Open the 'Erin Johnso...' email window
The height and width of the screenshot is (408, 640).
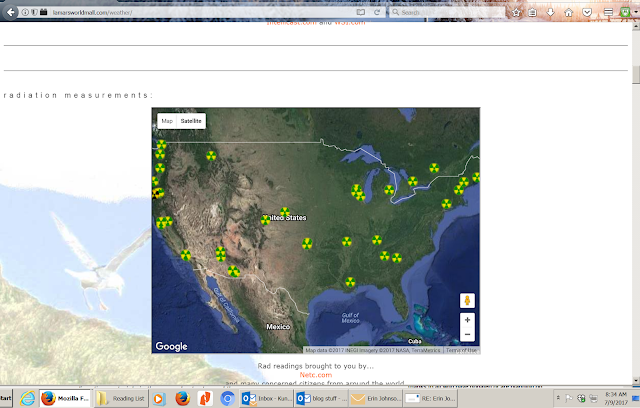point(376,398)
